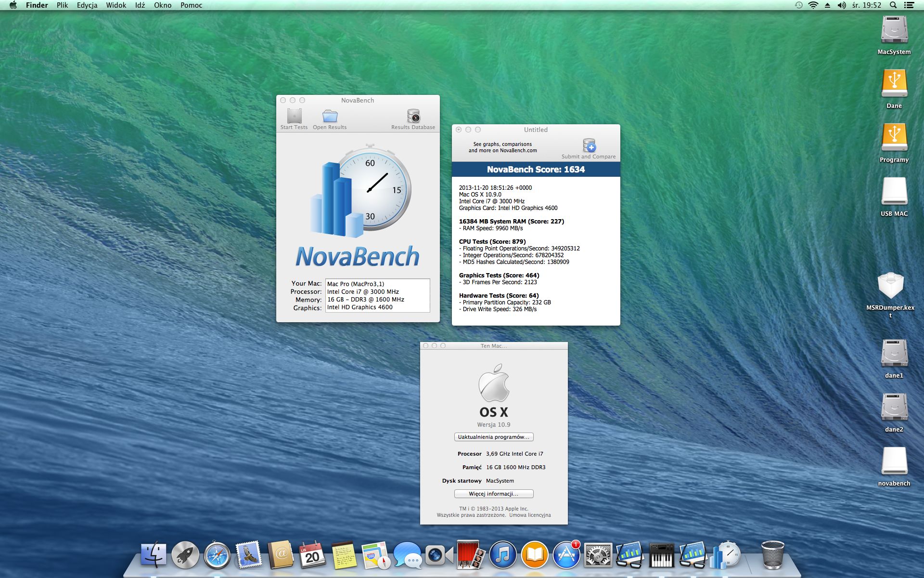This screenshot has height=578, width=924.
Task: Open Finder from the Dock
Action: (154, 555)
